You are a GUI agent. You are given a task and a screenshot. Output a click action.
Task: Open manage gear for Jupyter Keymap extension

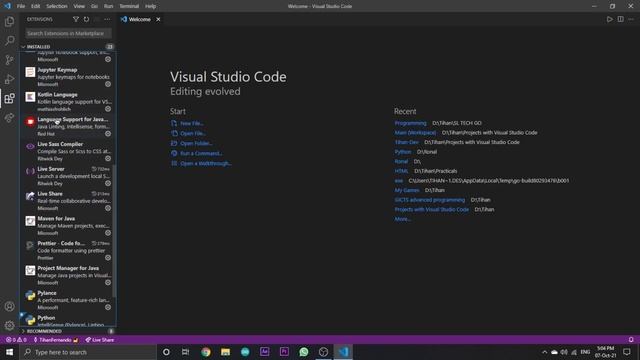(108, 84)
